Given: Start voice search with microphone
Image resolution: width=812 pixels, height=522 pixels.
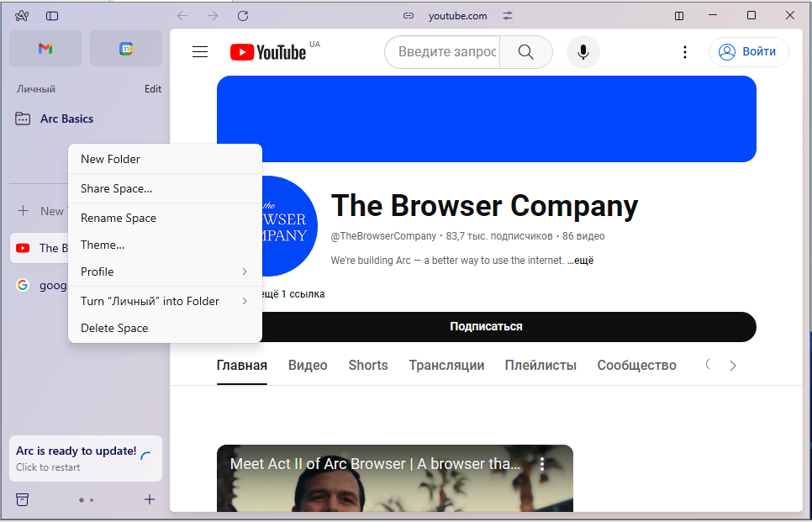Looking at the screenshot, I should 583,52.
